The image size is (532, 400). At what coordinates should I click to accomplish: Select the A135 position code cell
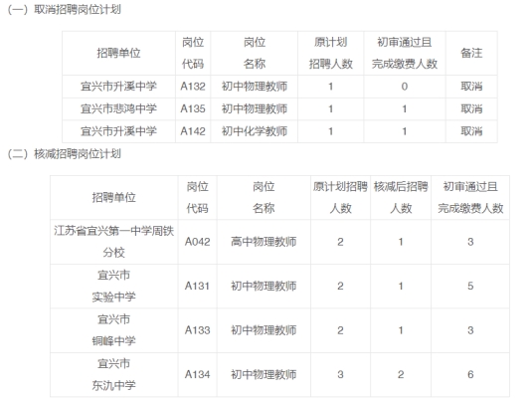[193, 108]
